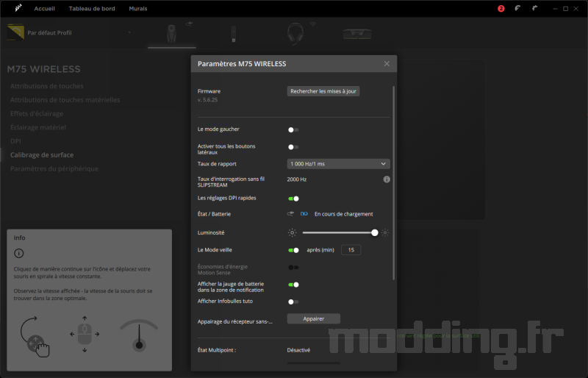Click Rechercher les mises à jour

pyautogui.click(x=323, y=91)
